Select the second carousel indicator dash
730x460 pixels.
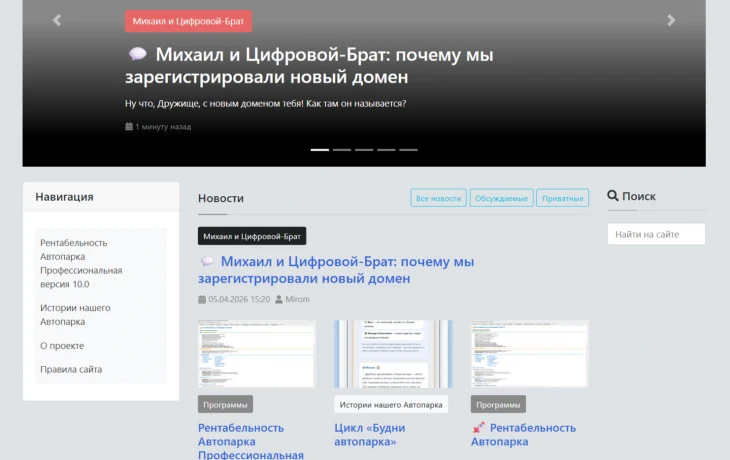[x=342, y=150]
